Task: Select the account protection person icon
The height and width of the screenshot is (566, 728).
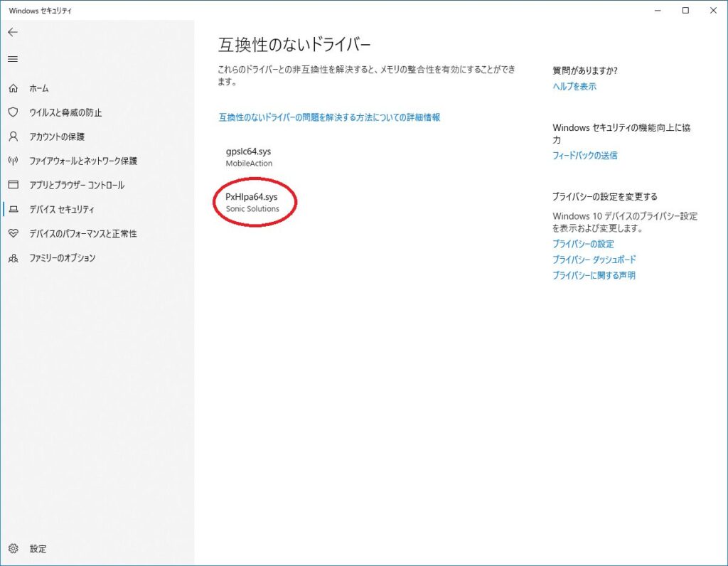Action: click(x=14, y=137)
